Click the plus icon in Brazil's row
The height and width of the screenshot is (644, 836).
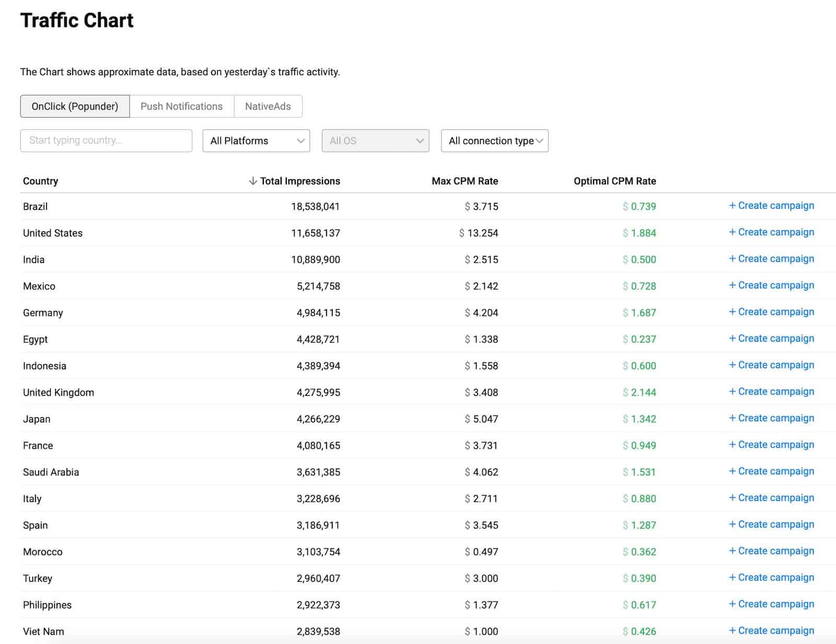coord(732,206)
